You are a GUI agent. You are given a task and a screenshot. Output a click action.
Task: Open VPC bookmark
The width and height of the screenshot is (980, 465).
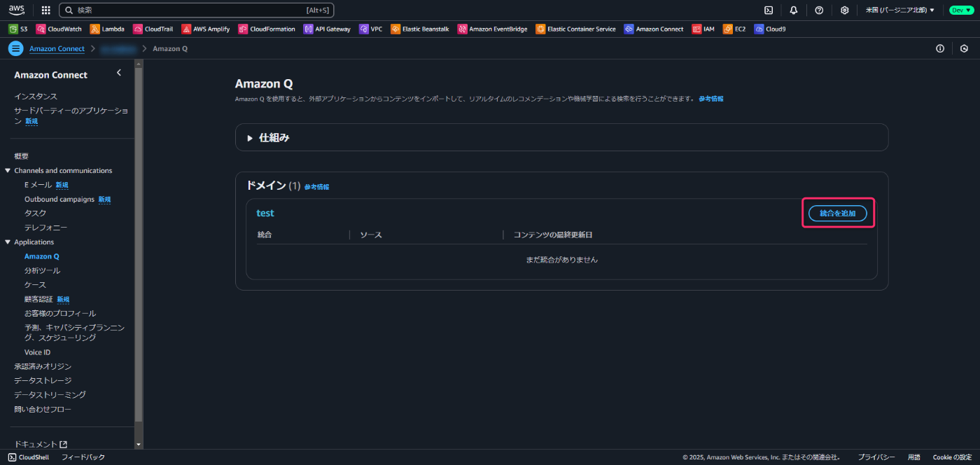(x=371, y=29)
